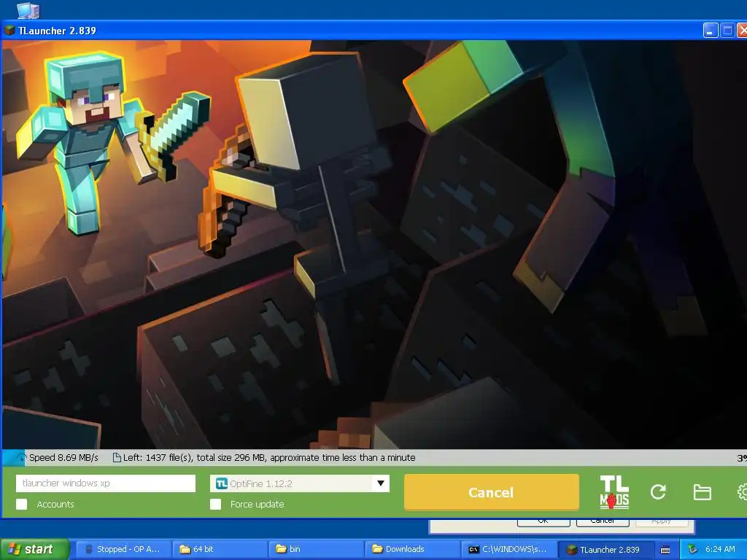Viewport: 747px width, 560px height.
Task: Click the 'Accounts' label text
Action: click(55, 504)
